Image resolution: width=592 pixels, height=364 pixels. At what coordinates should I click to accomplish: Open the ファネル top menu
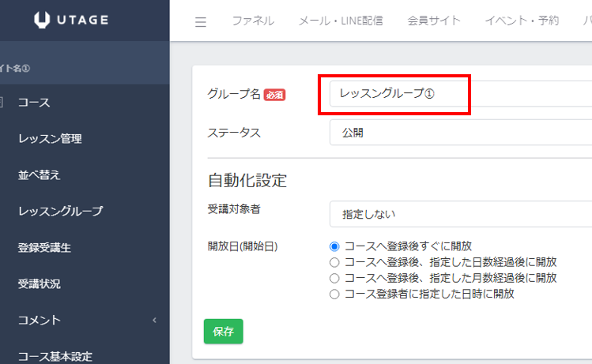253,21
